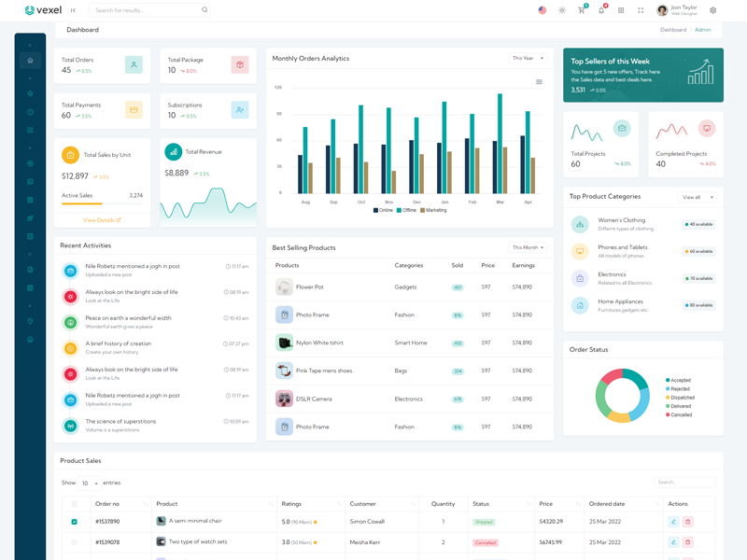
Task: Toggle the light/dark theme sun icon
Action: [x=561, y=10]
